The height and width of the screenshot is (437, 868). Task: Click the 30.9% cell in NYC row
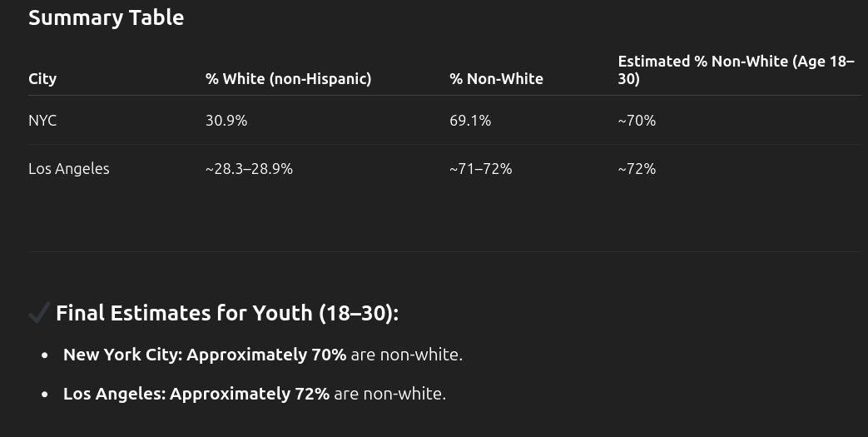coord(226,121)
